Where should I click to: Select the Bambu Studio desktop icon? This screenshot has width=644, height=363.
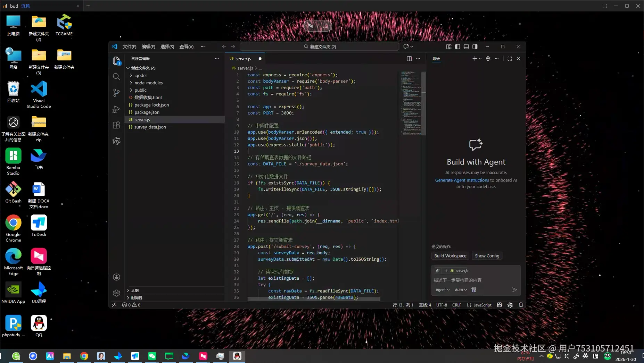pyautogui.click(x=13, y=162)
